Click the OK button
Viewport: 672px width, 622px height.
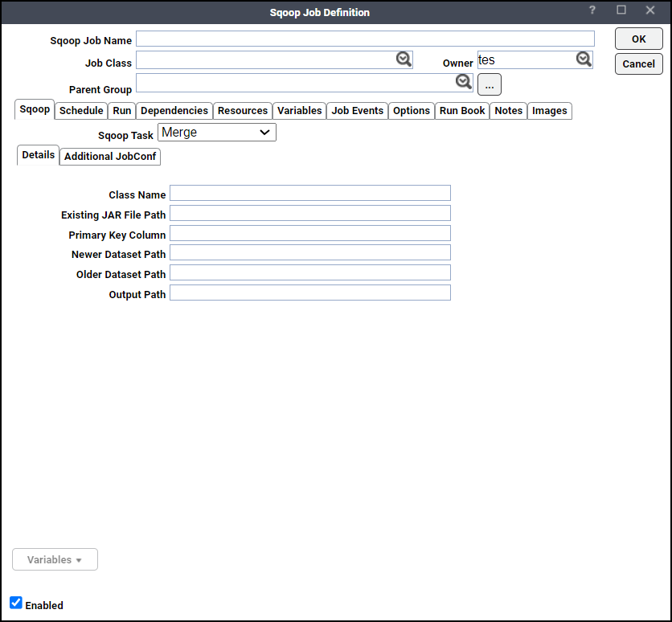[638, 39]
